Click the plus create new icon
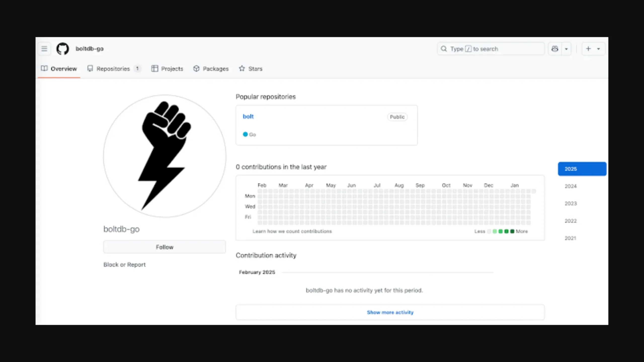 pos(588,49)
